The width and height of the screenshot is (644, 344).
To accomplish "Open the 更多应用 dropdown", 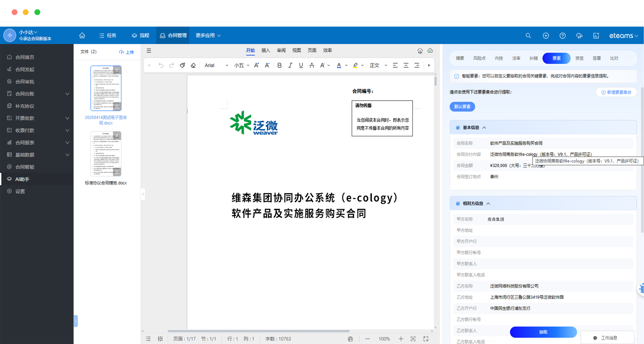I will 208,36.
